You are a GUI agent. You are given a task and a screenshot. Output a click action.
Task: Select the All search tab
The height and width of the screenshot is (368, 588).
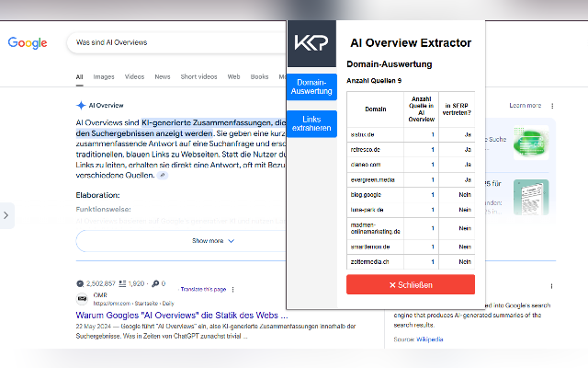[x=80, y=76]
